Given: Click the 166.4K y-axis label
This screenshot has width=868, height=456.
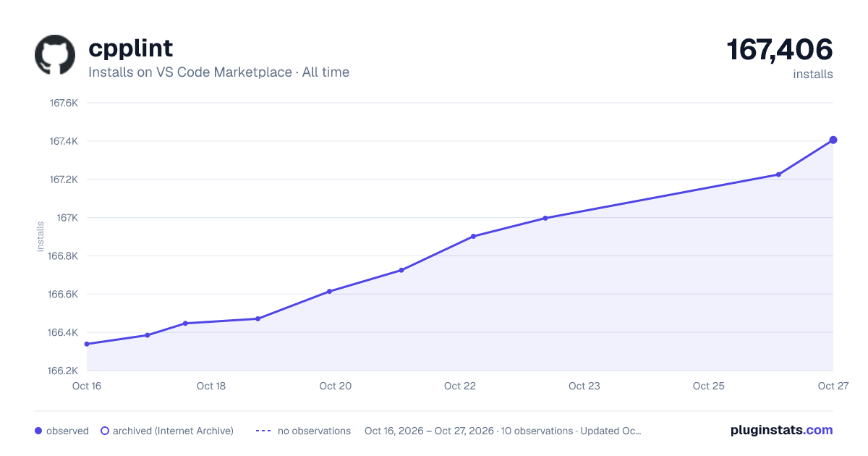Looking at the screenshot, I should click(x=64, y=333).
